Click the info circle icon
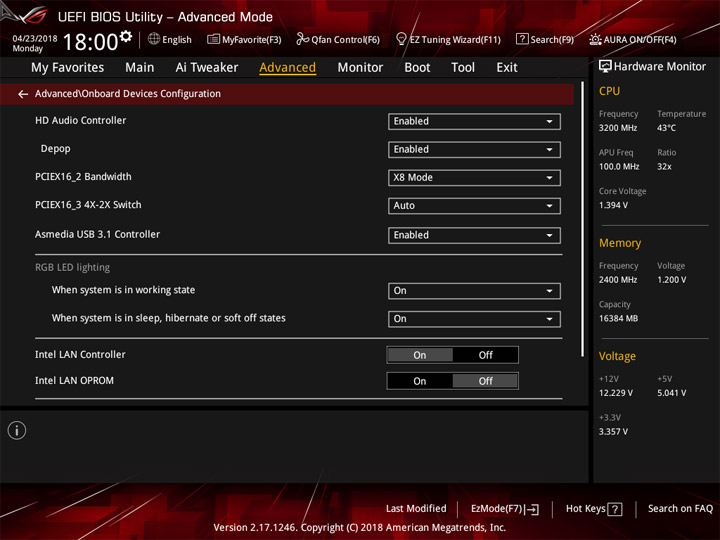This screenshot has height=540, width=720. point(17,430)
